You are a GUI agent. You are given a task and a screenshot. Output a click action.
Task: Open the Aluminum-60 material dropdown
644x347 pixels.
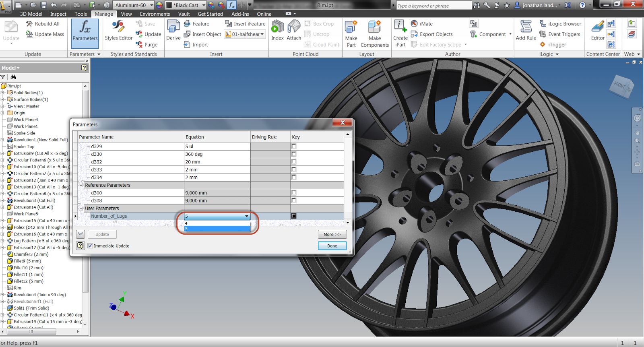point(152,5)
